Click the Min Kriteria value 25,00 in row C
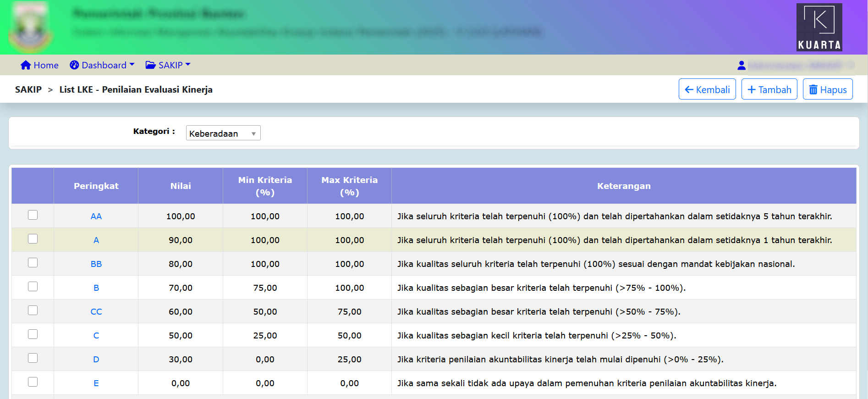This screenshot has height=399, width=868. coord(265,336)
